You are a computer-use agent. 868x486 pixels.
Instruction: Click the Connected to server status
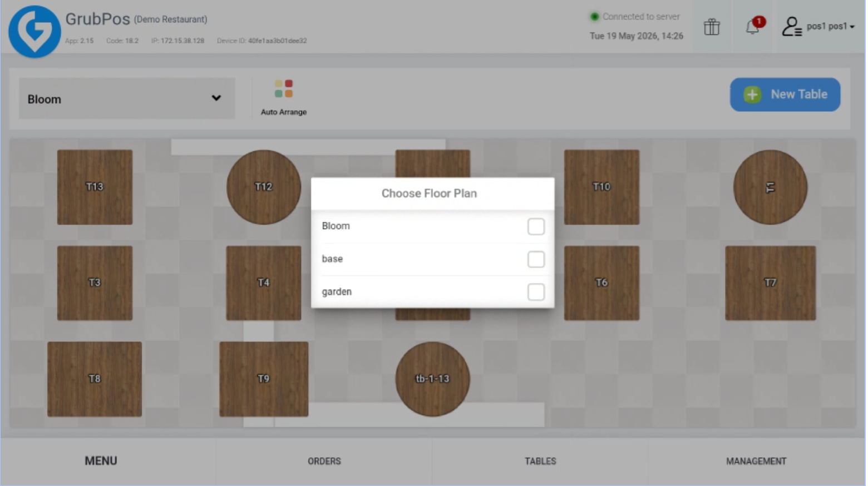tap(637, 17)
